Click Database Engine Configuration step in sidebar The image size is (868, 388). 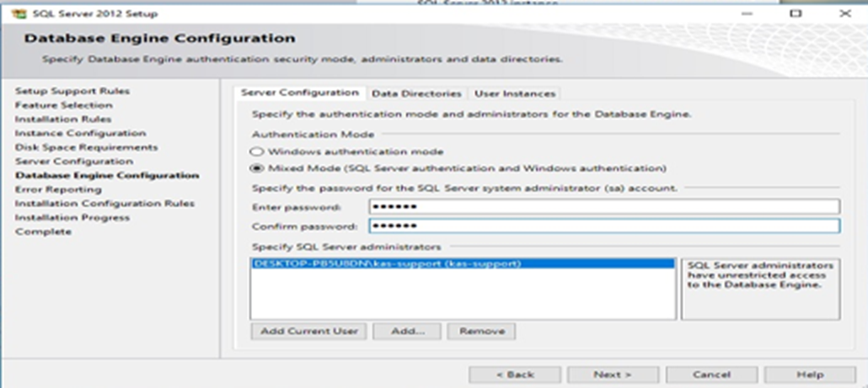point(107,176)
